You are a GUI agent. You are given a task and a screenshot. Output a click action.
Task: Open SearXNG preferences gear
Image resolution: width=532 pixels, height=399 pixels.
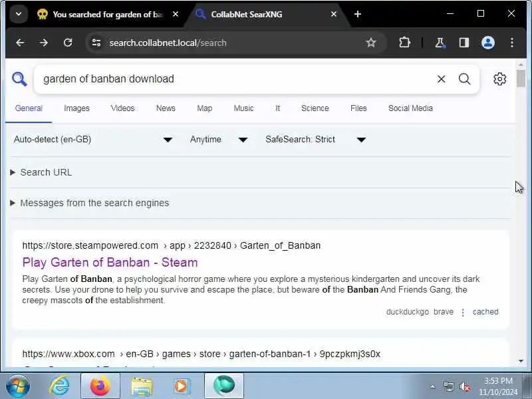499,79
